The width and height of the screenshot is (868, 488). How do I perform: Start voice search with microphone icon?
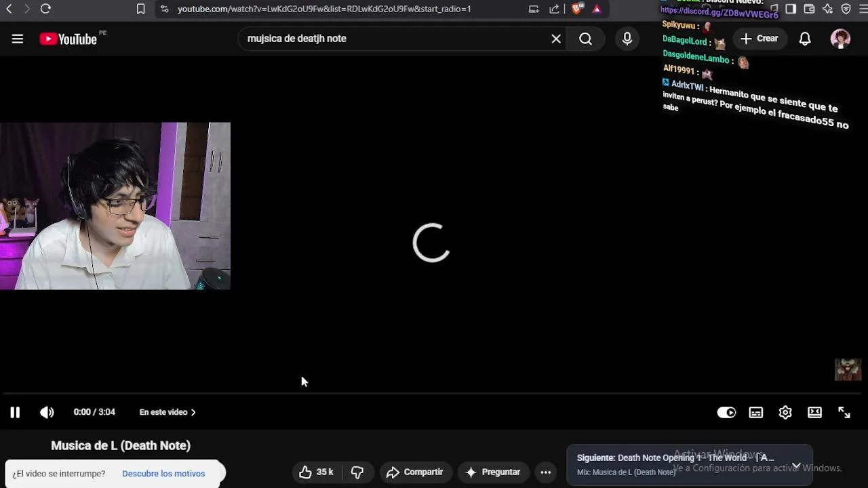click(627, 39)
